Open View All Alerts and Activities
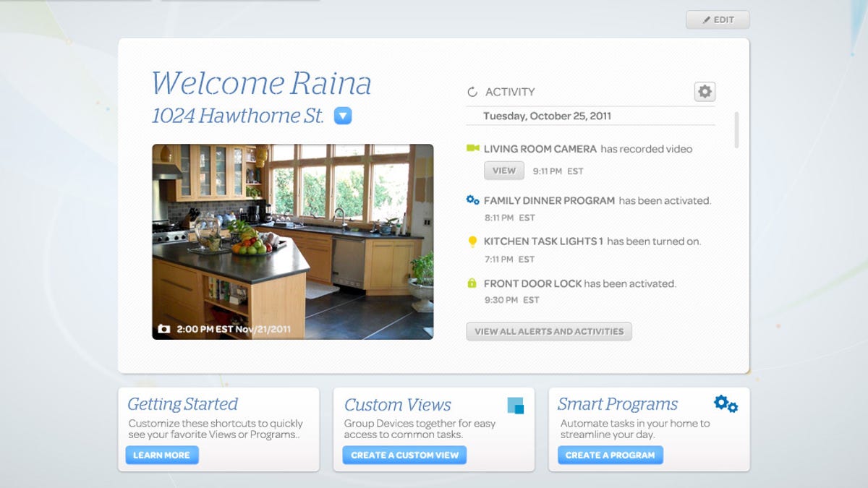 pos(549,331)
